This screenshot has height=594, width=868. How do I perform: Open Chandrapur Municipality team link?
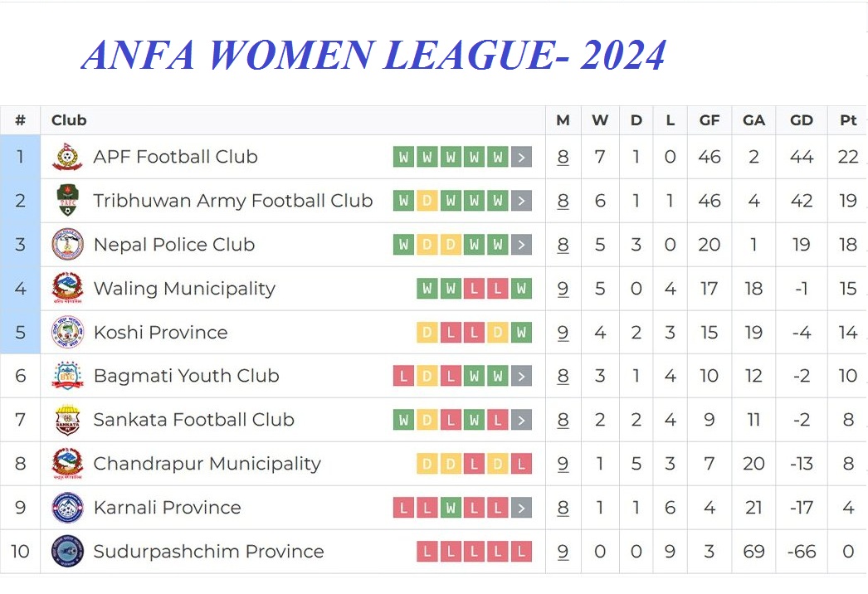click(x=207, y=464)
